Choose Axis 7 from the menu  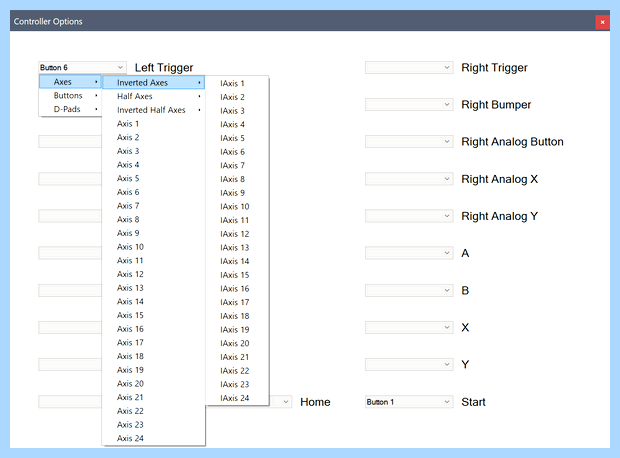[153, 206]
